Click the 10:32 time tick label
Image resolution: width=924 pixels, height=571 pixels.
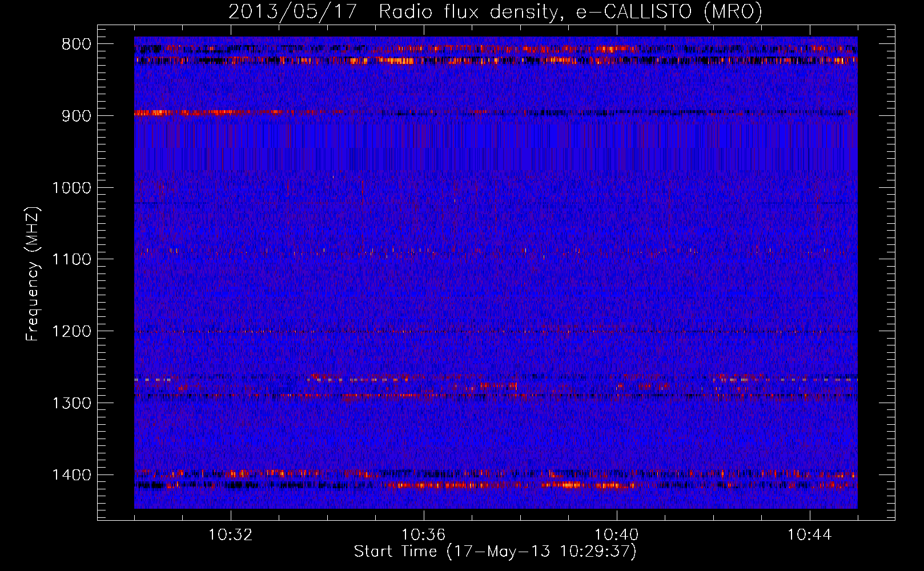coord(231,535)
